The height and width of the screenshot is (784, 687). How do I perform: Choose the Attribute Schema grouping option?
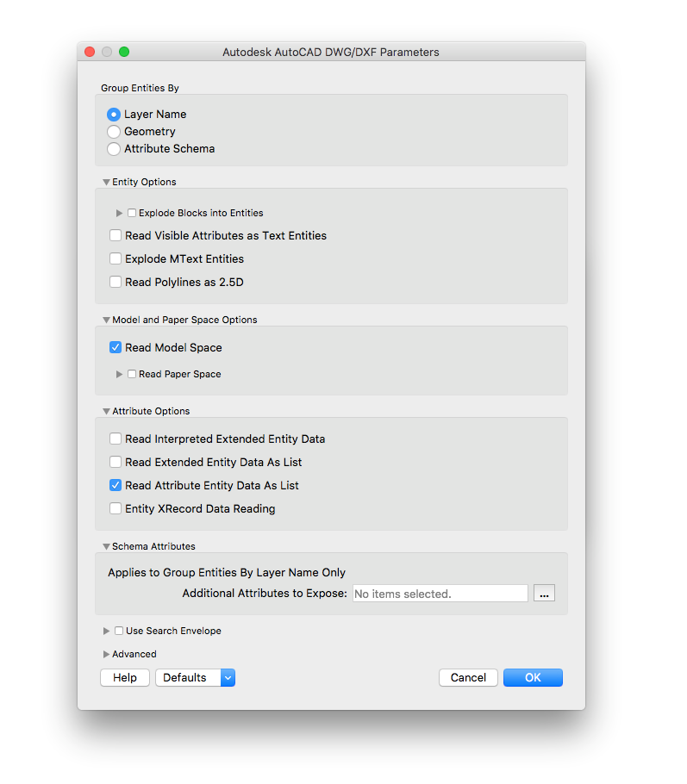tap(114, 149)
